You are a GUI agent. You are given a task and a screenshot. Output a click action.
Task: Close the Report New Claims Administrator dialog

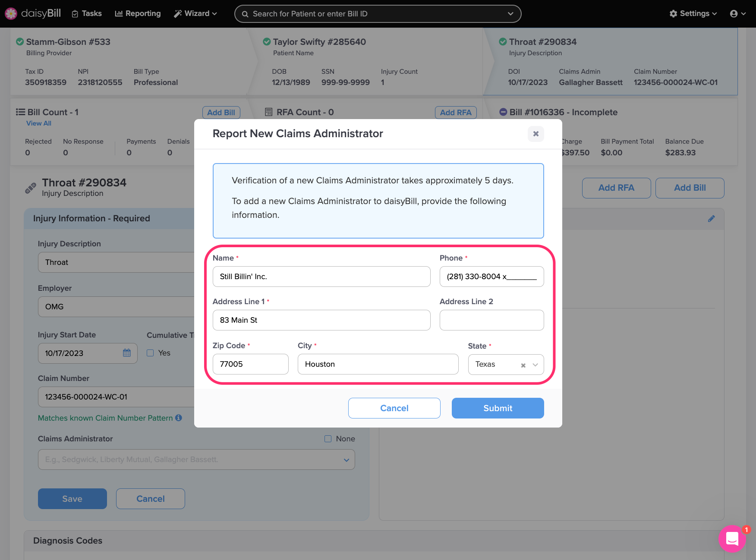pyautogui.click(x=535, y=134)
